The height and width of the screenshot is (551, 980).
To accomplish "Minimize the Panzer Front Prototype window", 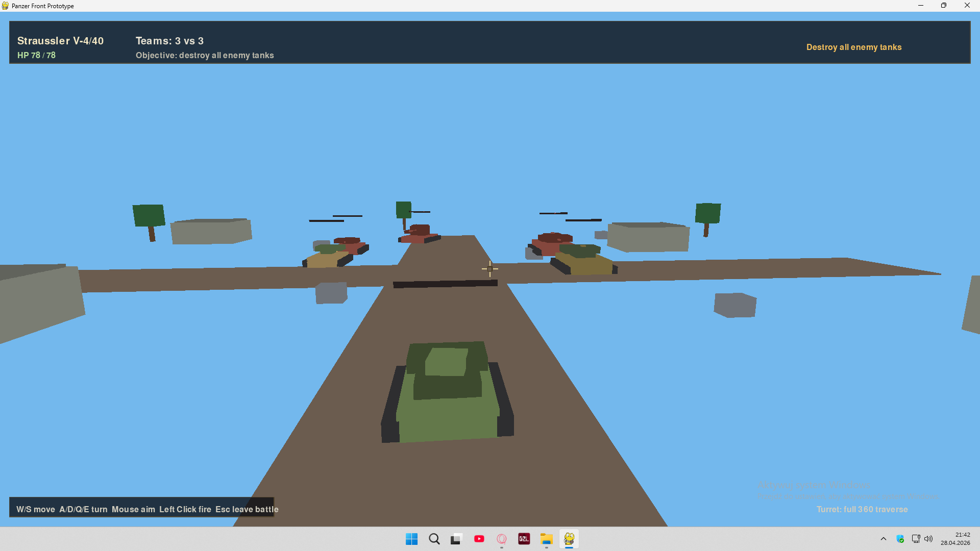I will 921,6.
